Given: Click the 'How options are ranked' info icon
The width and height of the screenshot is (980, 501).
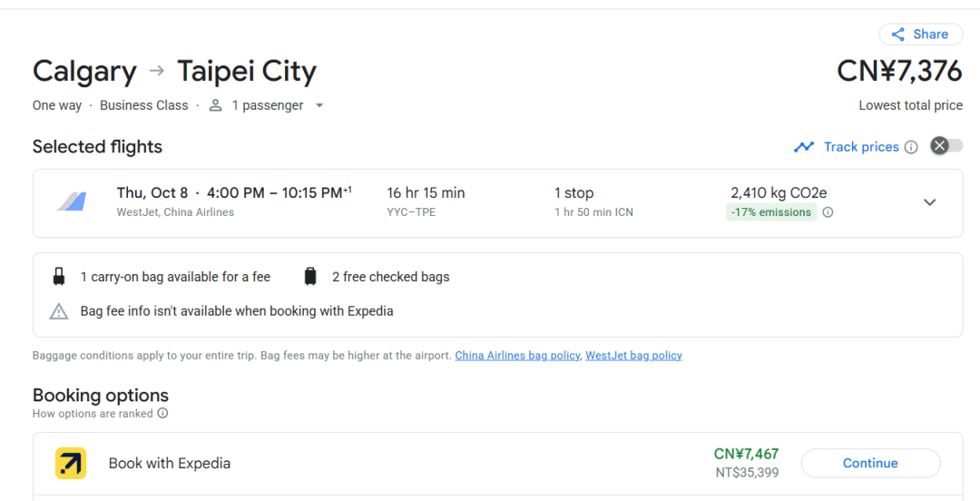Looking at the screenshot, I should coord(162,414).
